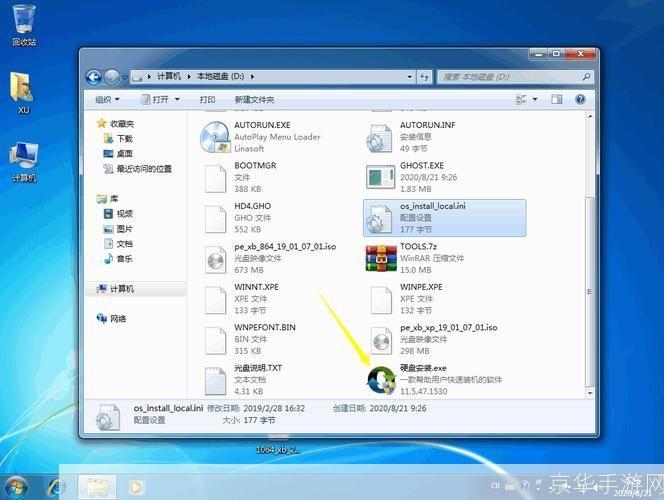Select the AUTORUN.INF gear file icon
Image resolution: width=664 pixels, height=500 pixels.
(x=378, y=138)
